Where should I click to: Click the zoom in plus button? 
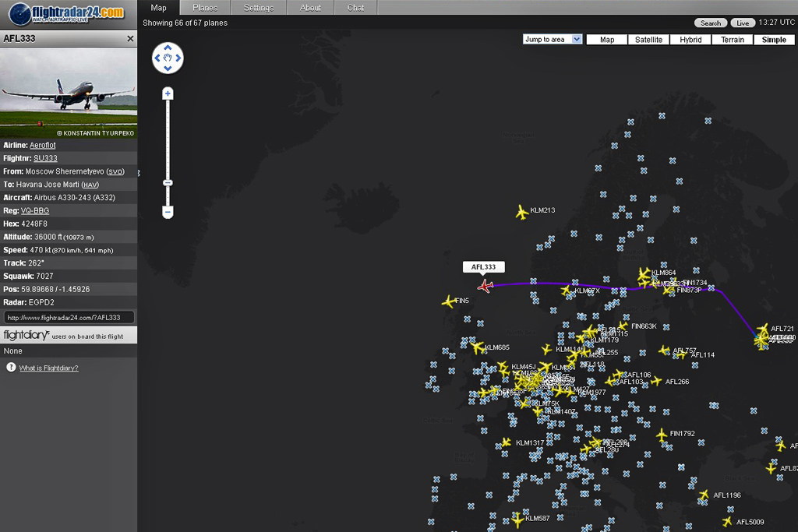[x=168, y=93]
